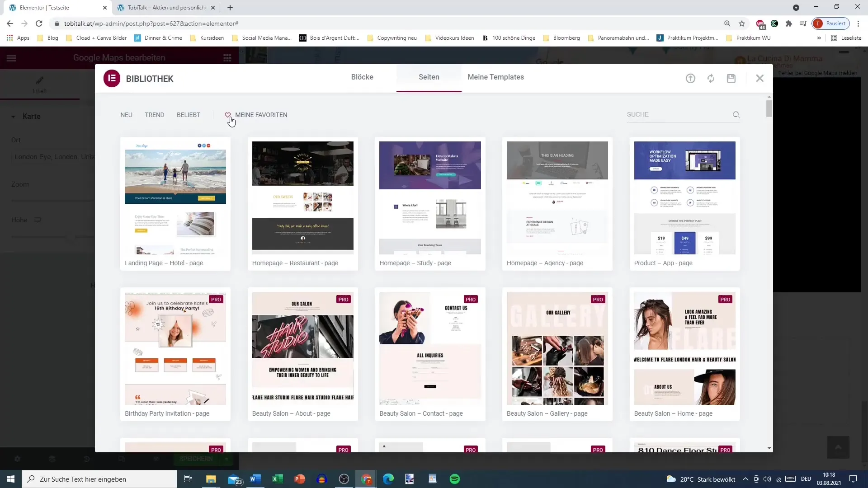This screenshot has width=868, height=488.
Task: Open Chrome three-dot menu
Action: [x=858, y=23]
